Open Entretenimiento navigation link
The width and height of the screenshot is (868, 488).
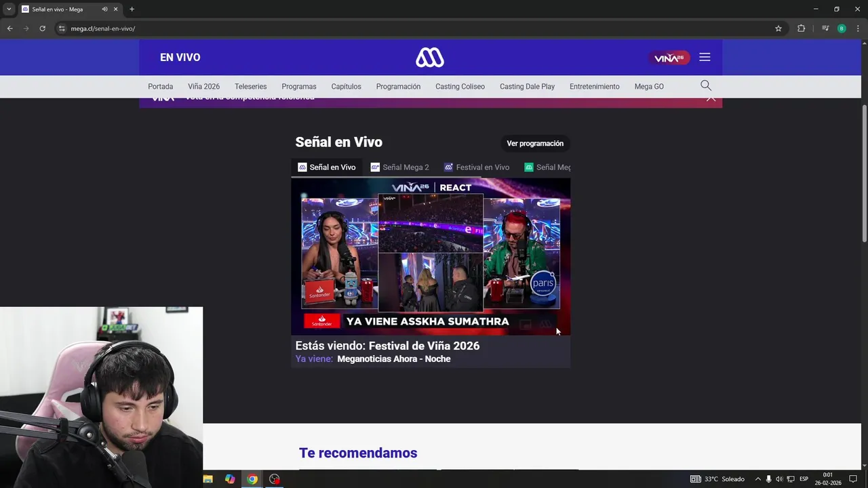coord(595,87)
